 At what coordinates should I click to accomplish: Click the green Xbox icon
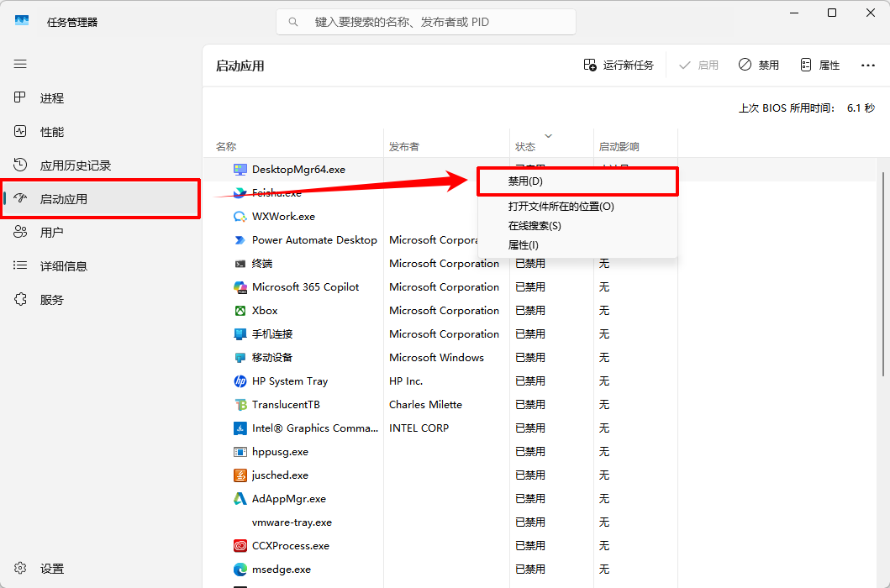point(240,311)
